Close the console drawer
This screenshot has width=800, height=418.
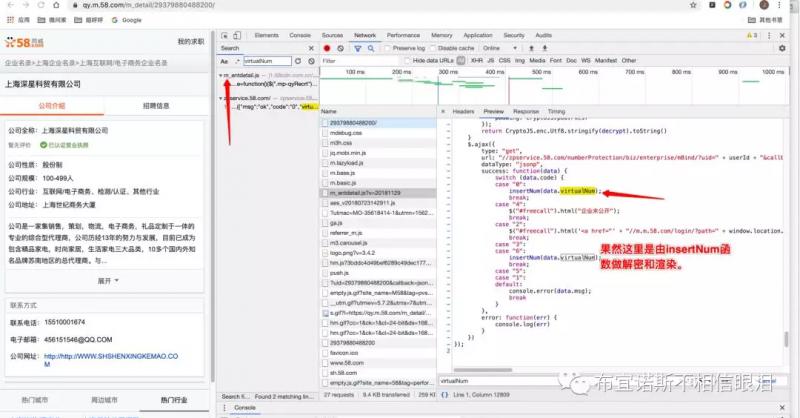(782, 408)
